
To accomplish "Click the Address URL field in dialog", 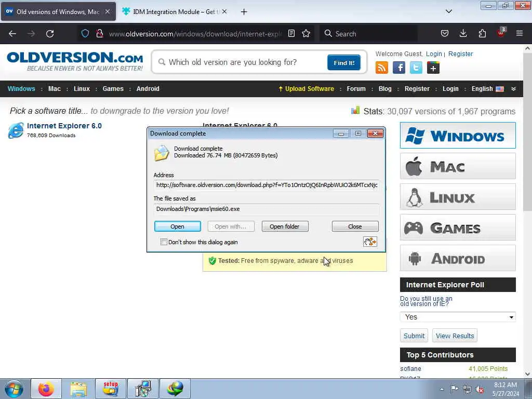I will (x=267, y=185).
